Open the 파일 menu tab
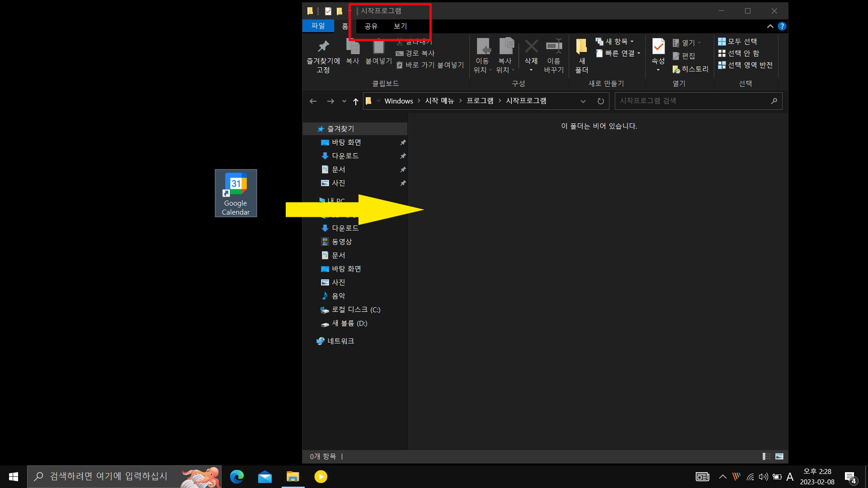Viewport: 868px width, 488px height. click(x=318, y=26)
